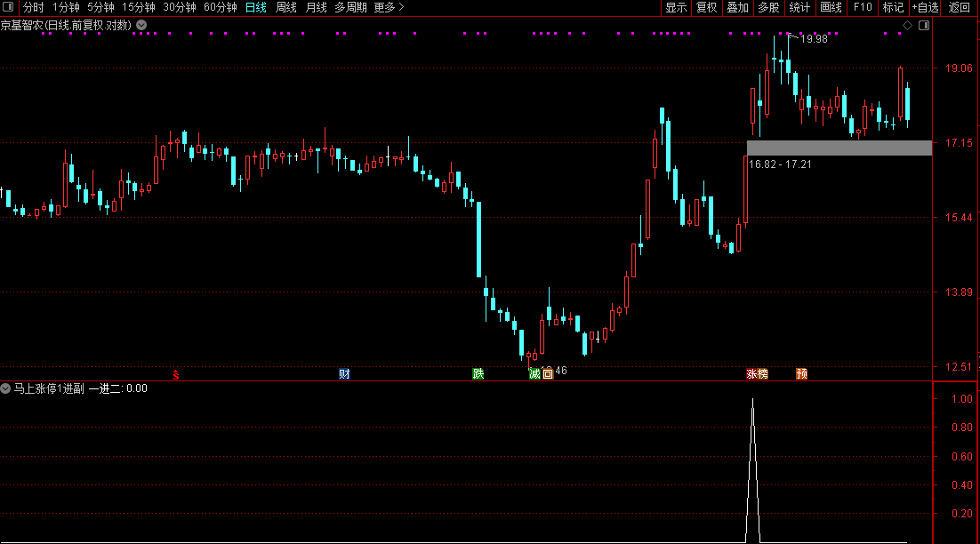Viewport: 980px width, 544px height.
Task: Select the 1分钟 period tab
Action: 66,7
